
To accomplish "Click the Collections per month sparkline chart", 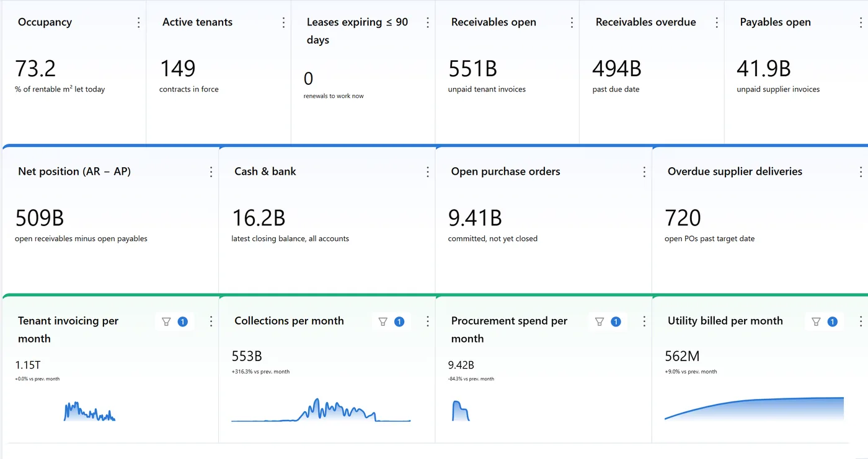I will tap(321, 410).
